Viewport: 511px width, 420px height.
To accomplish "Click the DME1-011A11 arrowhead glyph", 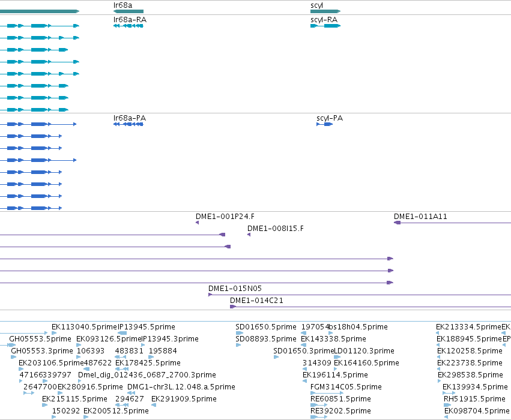I will tap(398, 223).
